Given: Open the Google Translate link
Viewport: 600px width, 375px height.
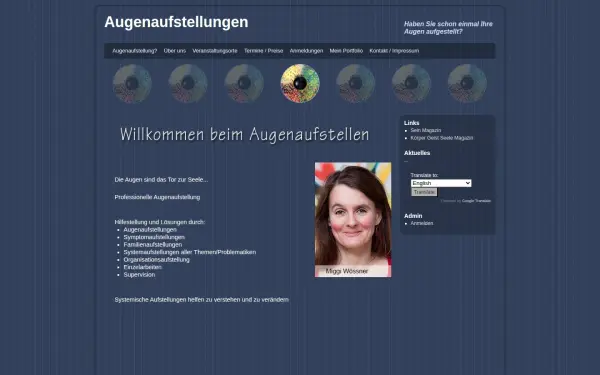Looking at the screenshot, I should click(476, 201).
